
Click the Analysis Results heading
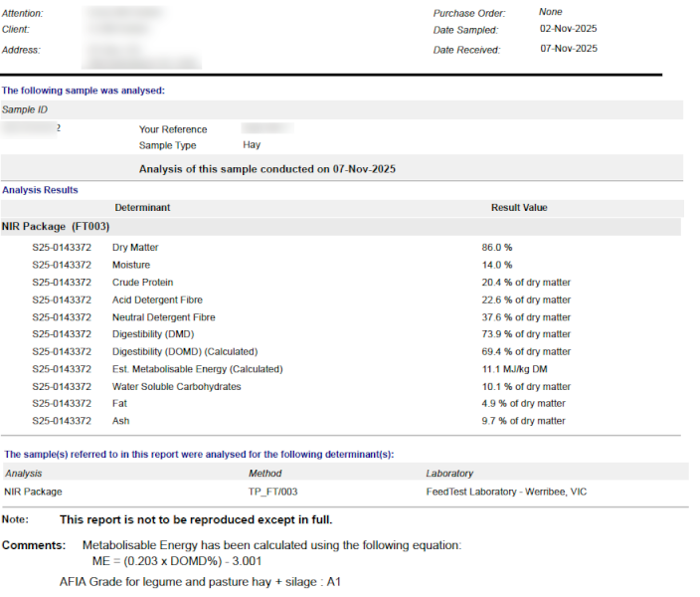40,189
